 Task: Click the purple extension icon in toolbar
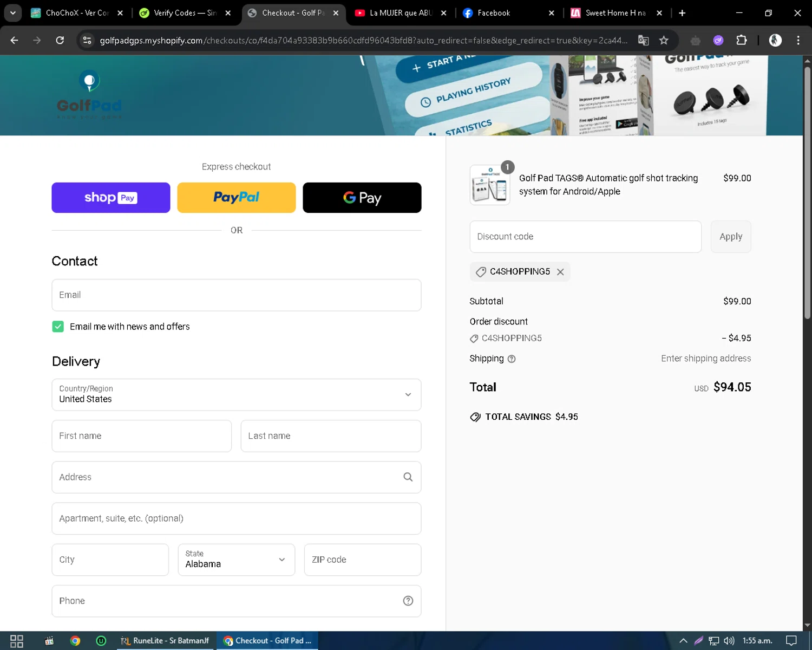pyautogui.click(x=718, y=40)
